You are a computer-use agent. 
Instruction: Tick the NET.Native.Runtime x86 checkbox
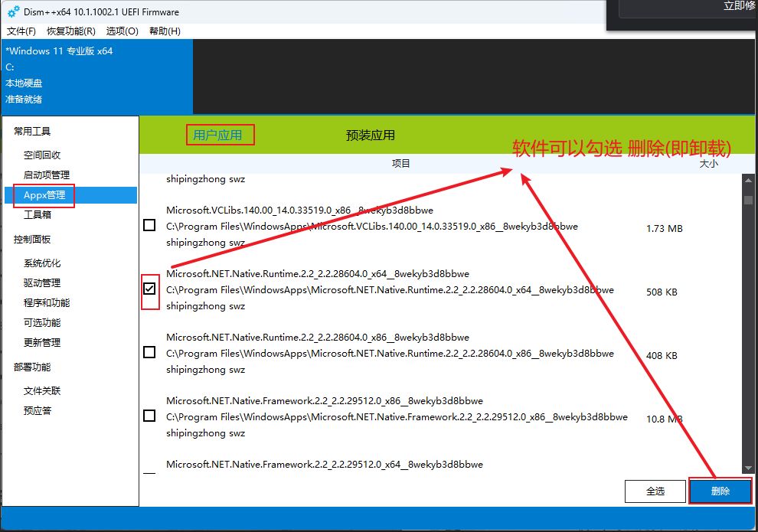pos(149,352)
